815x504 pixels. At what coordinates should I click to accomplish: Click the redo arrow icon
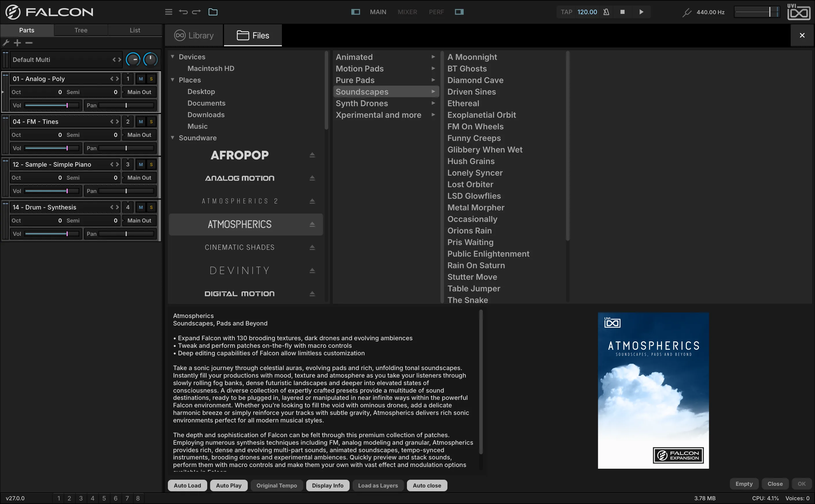point(196,12)
